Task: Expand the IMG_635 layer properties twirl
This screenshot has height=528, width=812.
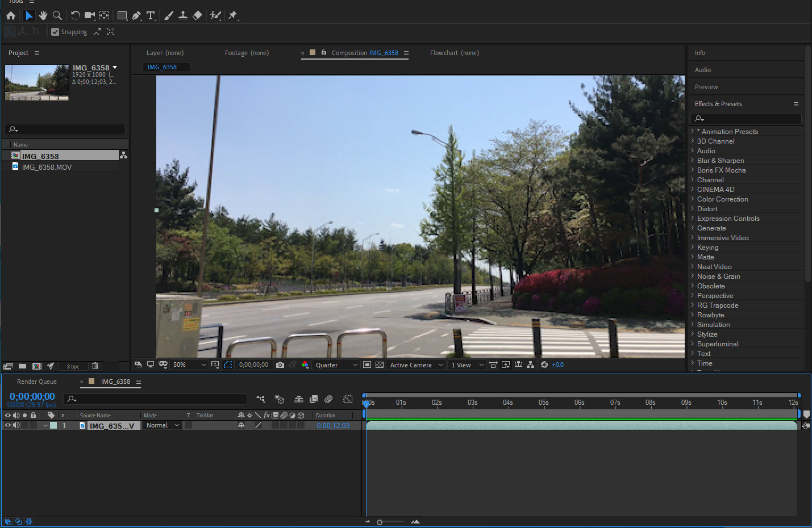Action: (x=45, y=425)
